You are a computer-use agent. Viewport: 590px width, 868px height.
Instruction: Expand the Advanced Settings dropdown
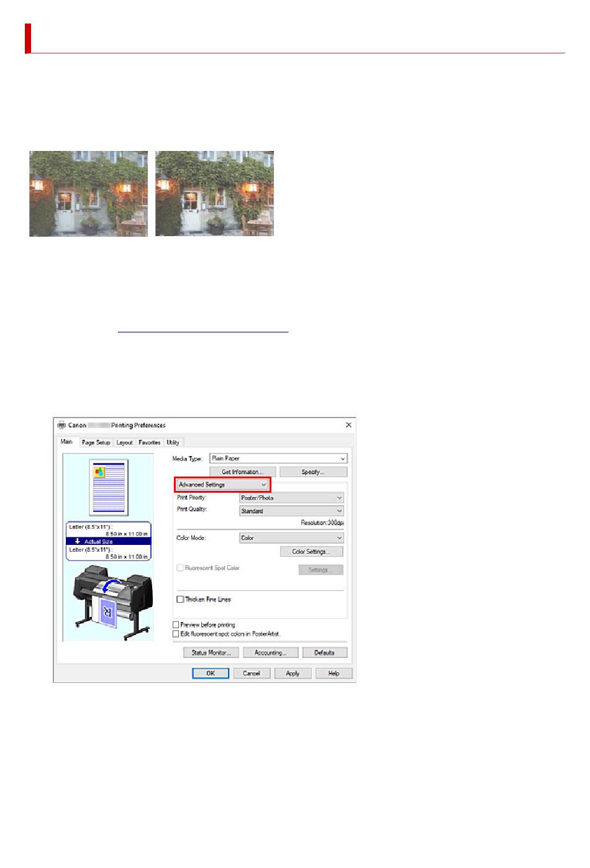click(x=222, y=485)
